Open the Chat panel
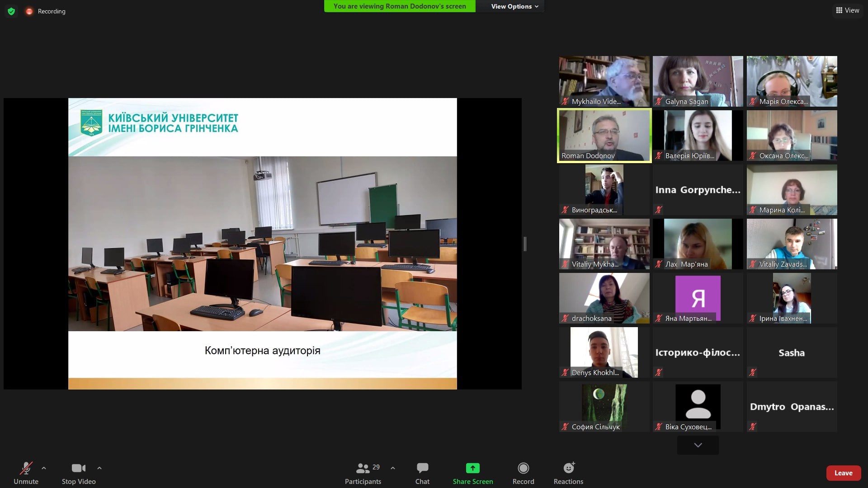This screenshot has width=868, height=488. pyautogui.click(x=422, y=468)
